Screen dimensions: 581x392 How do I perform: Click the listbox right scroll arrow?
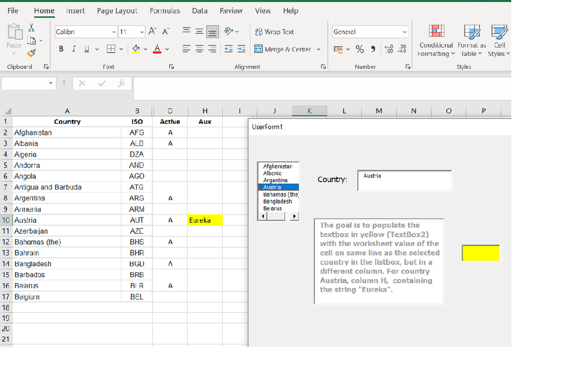click(x=294, y=217)
